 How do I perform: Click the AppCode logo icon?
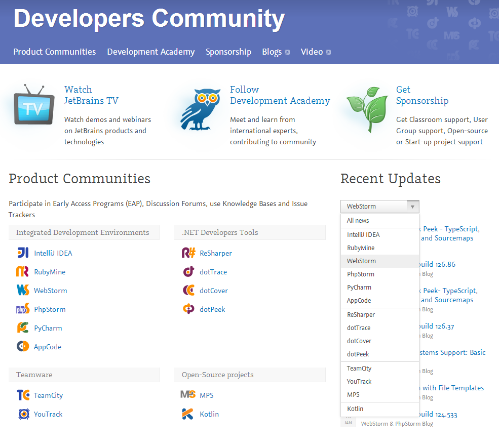23,346
